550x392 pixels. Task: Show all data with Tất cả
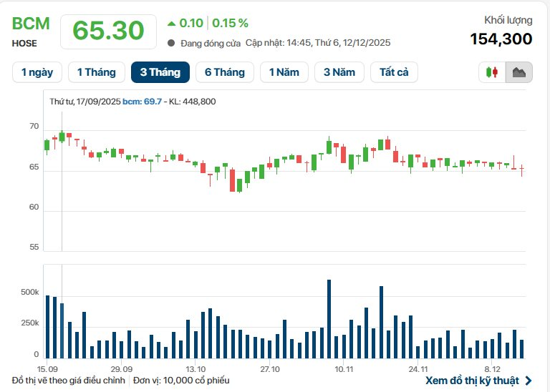(394, 72)
